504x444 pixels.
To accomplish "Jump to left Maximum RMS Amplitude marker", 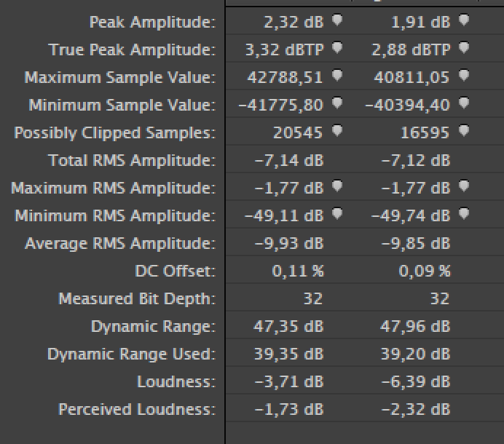I will (x=337, y=187).
